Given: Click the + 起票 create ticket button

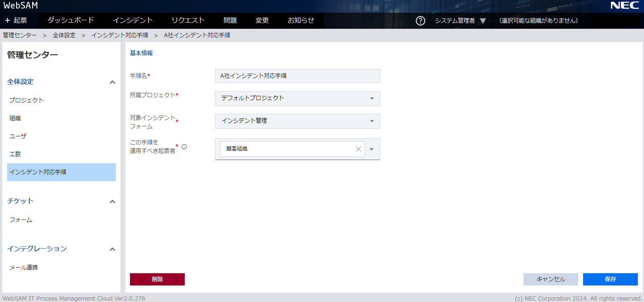Looking at the screenshot, I should pos(16,21).
